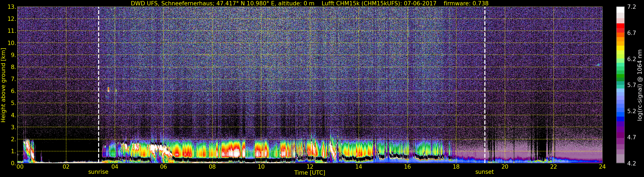Click the red segment of the colorbar
The width and height of the screenshot is (644, 177).
(x=620, y=26)
